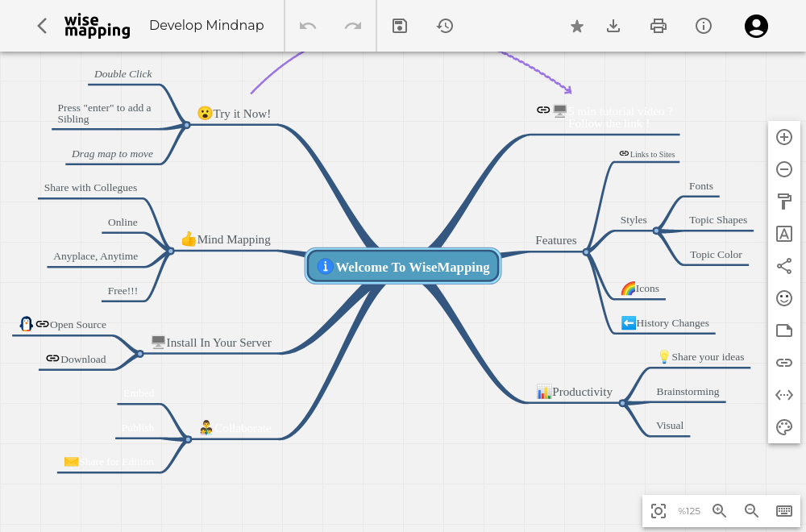The width and height of the screenshot is (806, 532).
Task: Select the Topic Shapes topic
Action: point(718,220)
